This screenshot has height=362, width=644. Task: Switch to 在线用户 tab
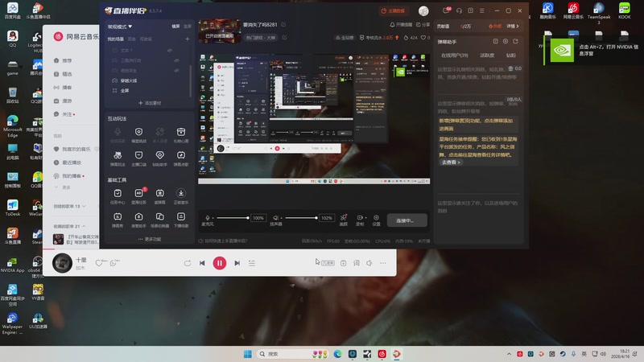pos(454,55)
